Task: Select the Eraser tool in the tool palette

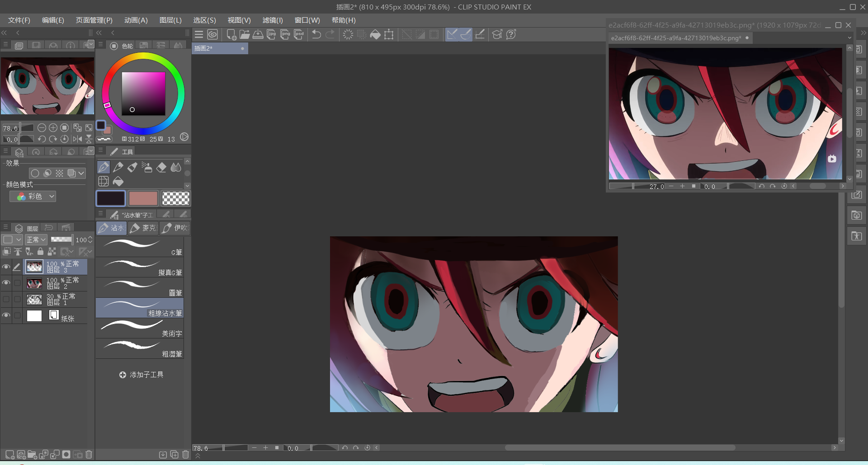Action: tap(161, 168)
